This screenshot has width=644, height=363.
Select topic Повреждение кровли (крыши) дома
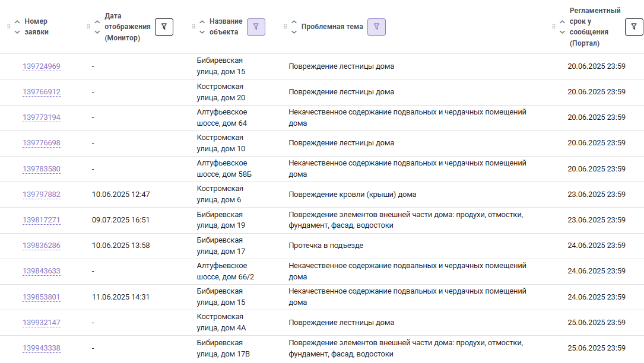[x=353, y=195]
